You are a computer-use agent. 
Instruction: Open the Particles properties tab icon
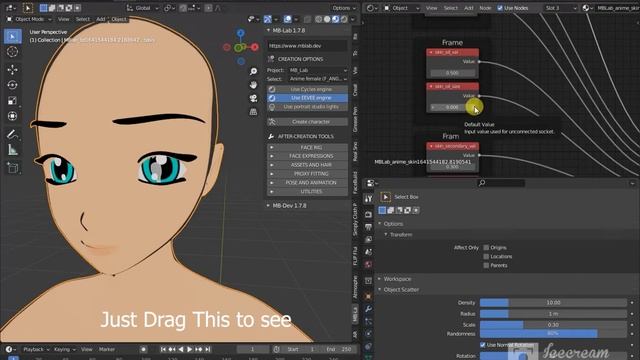368,322
